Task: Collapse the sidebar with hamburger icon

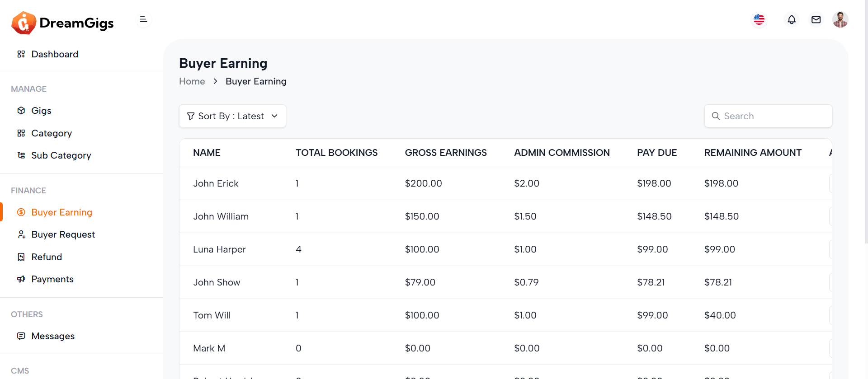Action: click(x=143, y=19)
